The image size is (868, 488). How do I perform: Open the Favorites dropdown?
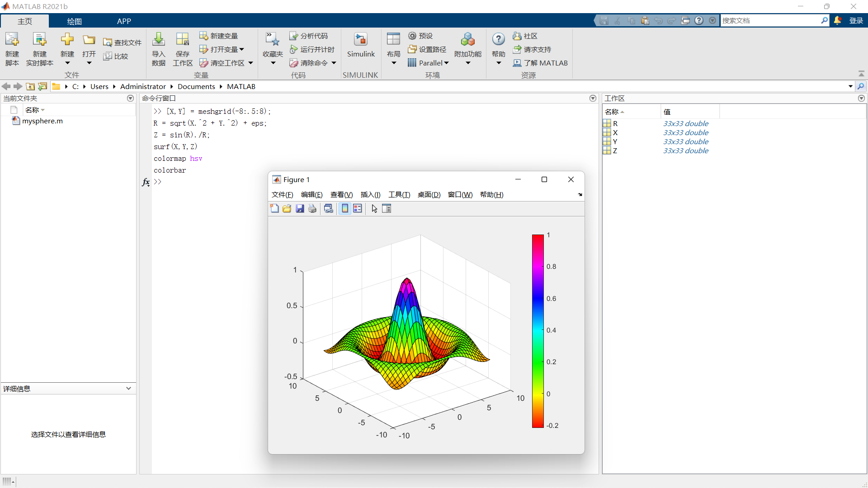pyautogui.click(x=273, y=63)
